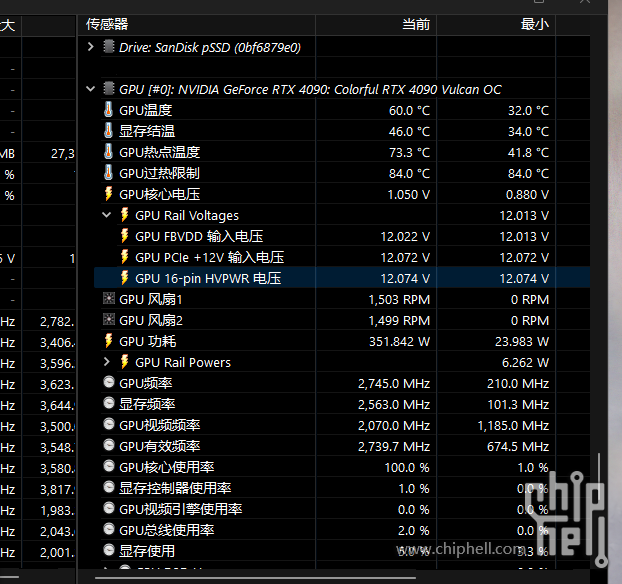Click lightning icon beside GPU Rail Powers
The image size is (622, 584).
124,362
